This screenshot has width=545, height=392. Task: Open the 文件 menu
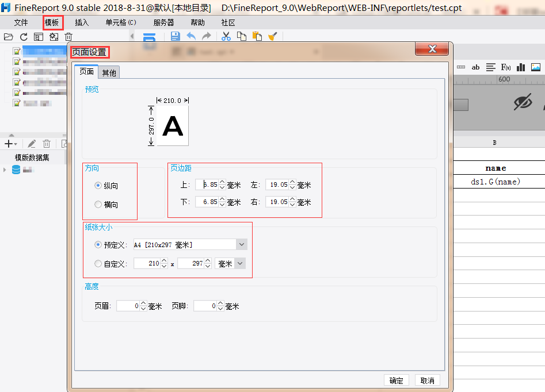[21, 22]
